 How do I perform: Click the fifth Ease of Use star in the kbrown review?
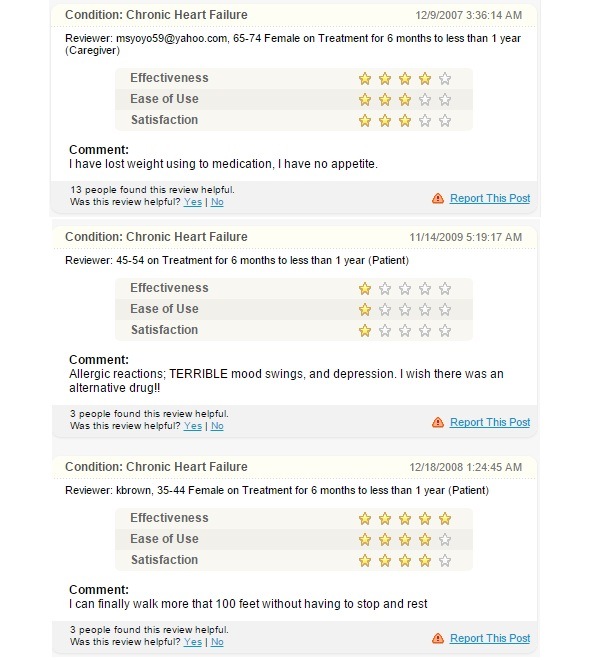point(445,540)
